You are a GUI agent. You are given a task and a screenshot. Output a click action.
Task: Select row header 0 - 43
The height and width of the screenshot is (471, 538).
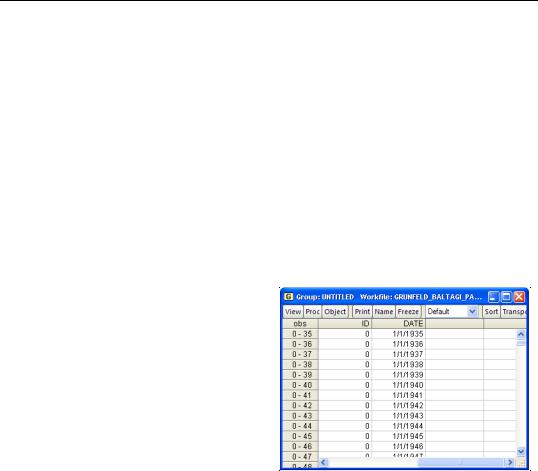click(x=300, y=416)
